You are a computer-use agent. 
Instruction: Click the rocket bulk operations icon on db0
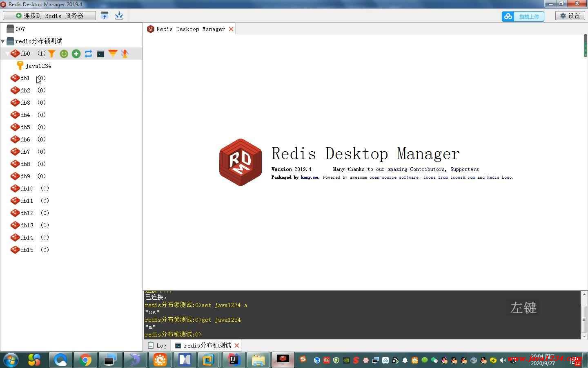click(x=125, y=54)
